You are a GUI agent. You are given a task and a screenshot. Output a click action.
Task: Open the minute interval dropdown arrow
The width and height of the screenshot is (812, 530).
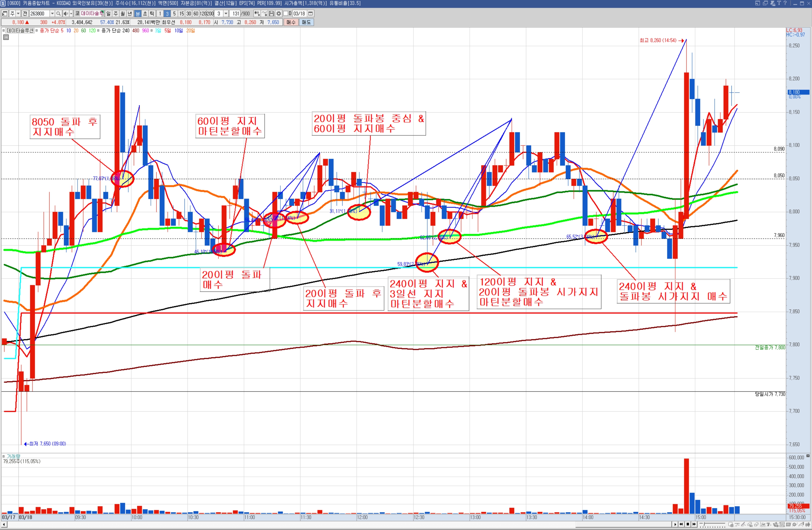(226, 14)
